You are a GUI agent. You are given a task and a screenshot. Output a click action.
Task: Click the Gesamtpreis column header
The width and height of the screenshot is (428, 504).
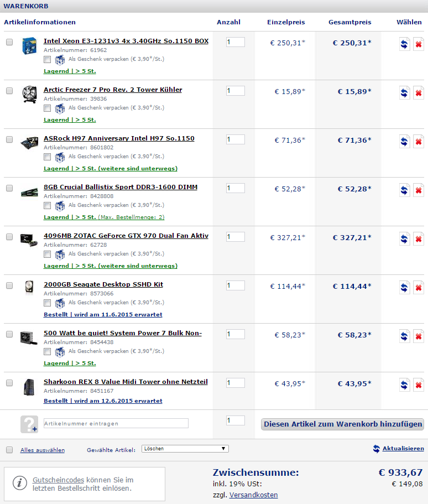[350, 22]
